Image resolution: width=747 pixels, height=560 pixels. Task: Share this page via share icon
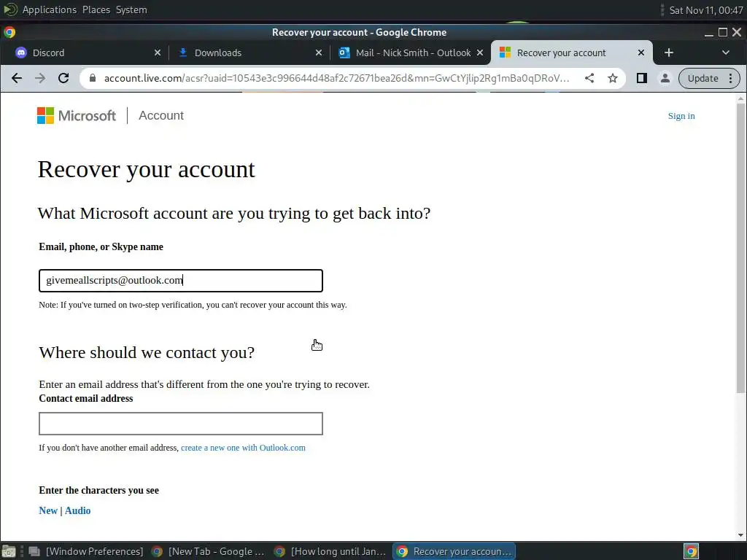pos(589,78)
